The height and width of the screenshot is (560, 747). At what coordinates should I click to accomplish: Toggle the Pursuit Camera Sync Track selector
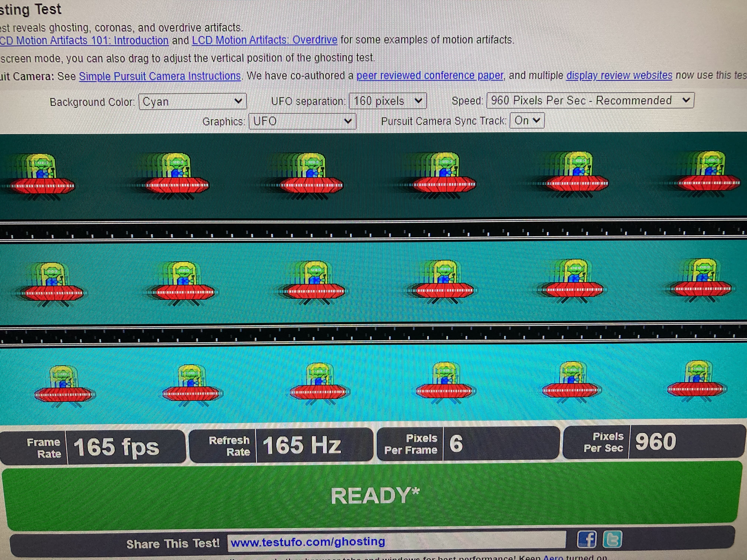tap(527, 120)
